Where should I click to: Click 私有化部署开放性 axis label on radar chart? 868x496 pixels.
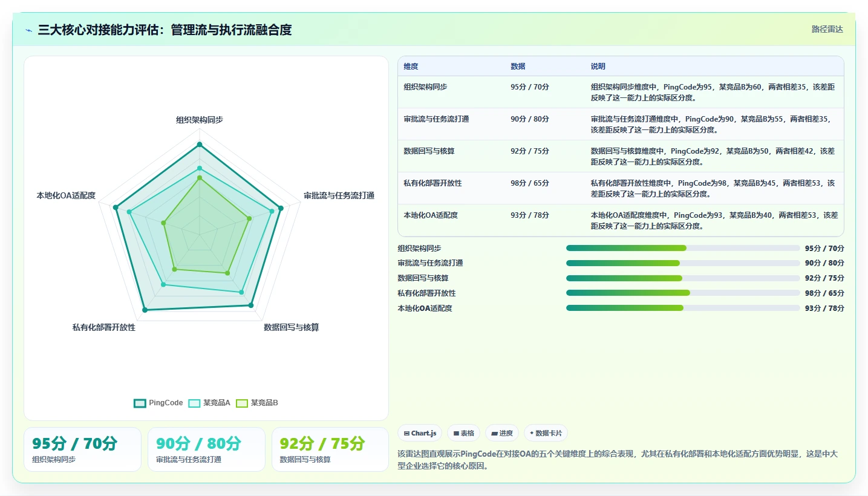(104, 327)
